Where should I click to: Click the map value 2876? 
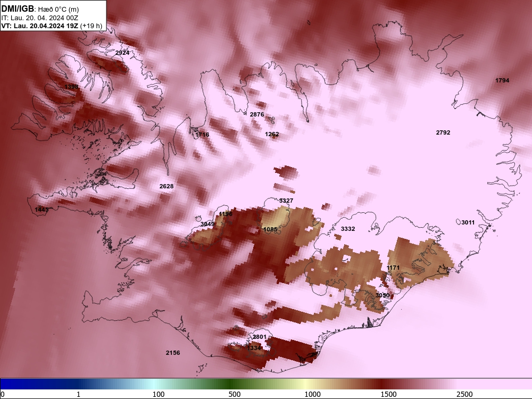(257, 114)
